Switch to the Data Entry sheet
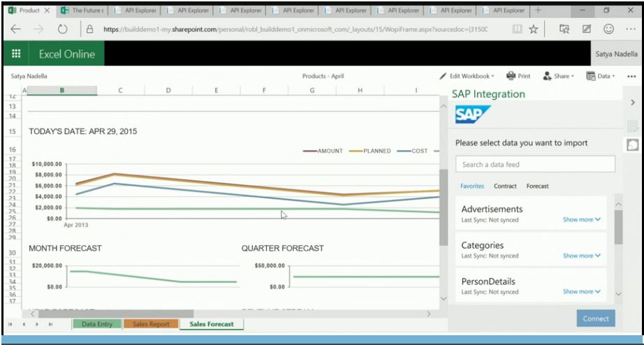644x345 pixels. [97, 324]
